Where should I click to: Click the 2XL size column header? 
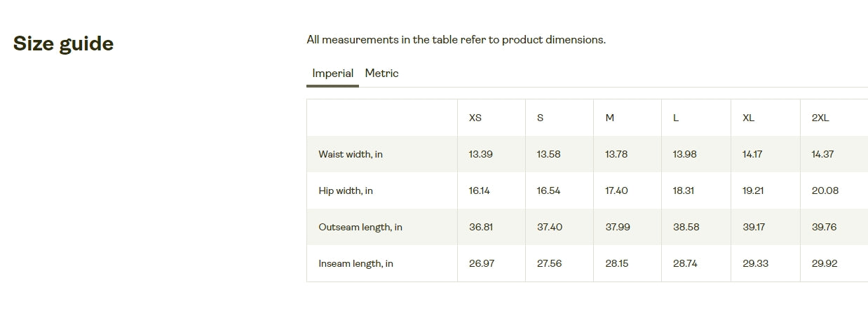pyautogui.click(x=820, y=118)
